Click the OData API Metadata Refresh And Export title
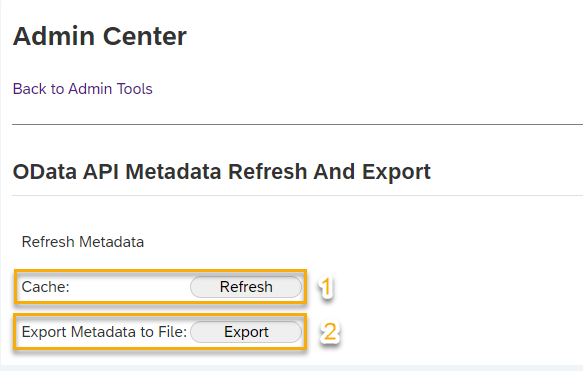Screen dimensions: 583x371 tap(222, 172)
